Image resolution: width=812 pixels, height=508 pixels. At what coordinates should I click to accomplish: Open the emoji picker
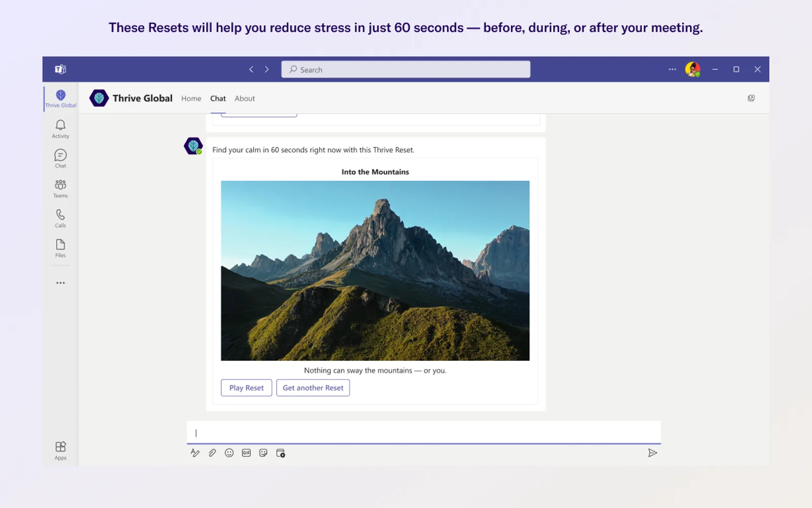click(x=229, y=453)
